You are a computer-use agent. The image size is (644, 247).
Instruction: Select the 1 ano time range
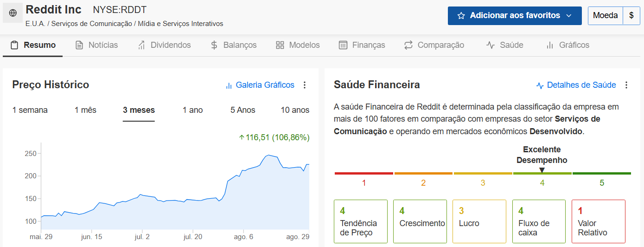193,110
